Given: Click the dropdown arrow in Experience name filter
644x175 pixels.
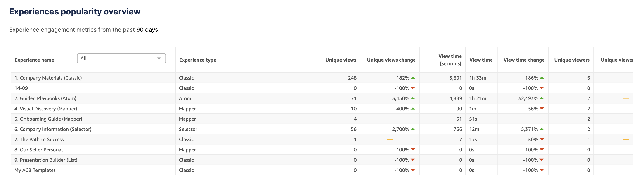Looking at the screenshot, I should pos(159,58).
